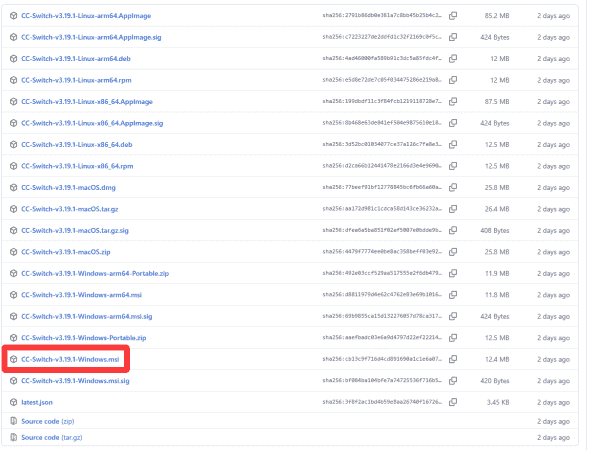Download CC-Switch-v3.19.1-Linux-x86_64.AppImage
This screenshot has height=451, width=598.
[x=87, y=102]
